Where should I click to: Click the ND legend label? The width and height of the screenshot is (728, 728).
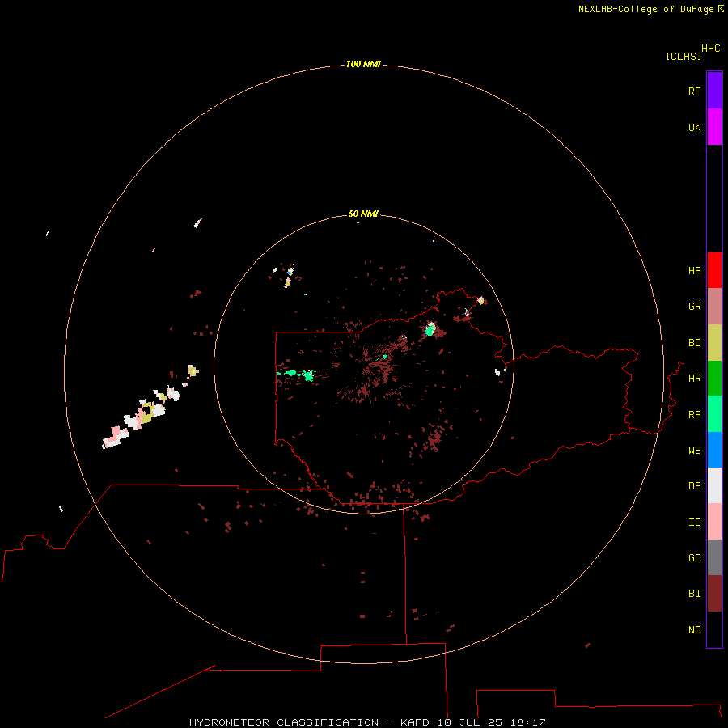(x=694, y=630)
